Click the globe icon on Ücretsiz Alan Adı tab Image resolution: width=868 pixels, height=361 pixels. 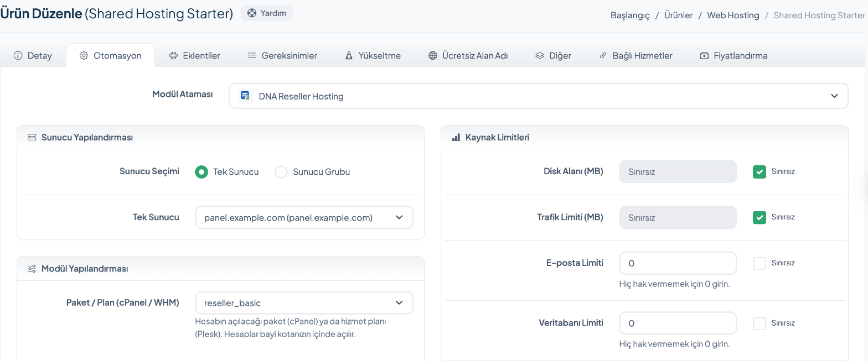(433, 55)
